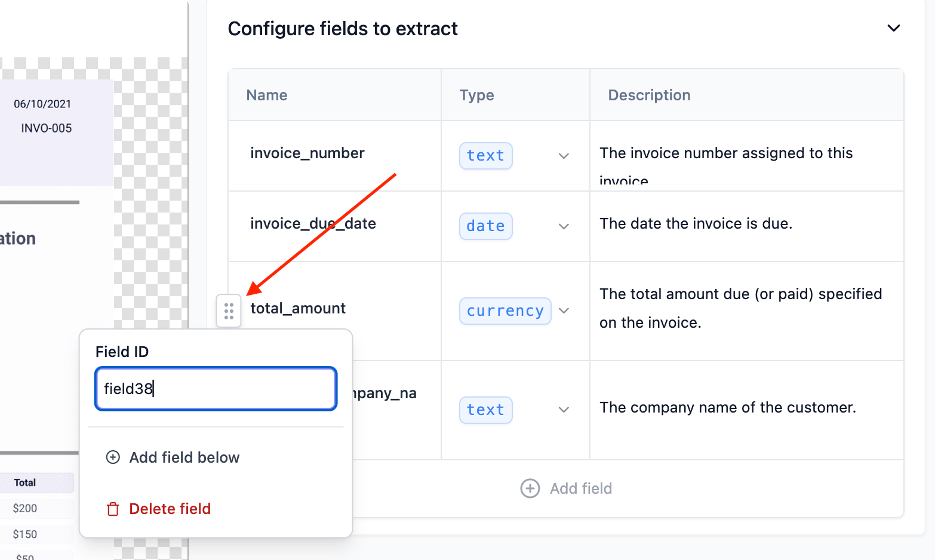
Task: Select Add field below menu option
Action: pos(184,457)
